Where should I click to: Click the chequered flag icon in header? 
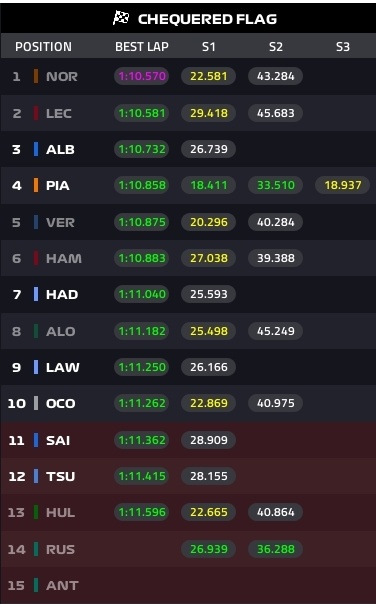click(121, 18)
